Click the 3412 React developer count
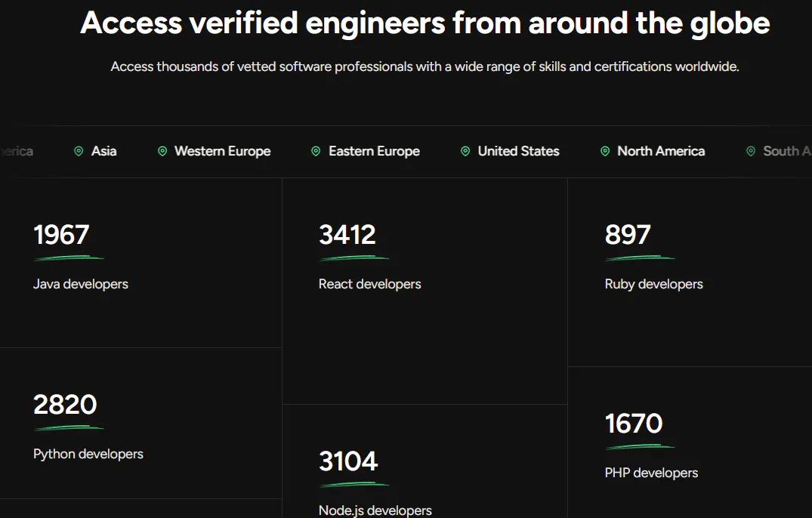This screenshot has width=812, height=518. pos(347,235)
